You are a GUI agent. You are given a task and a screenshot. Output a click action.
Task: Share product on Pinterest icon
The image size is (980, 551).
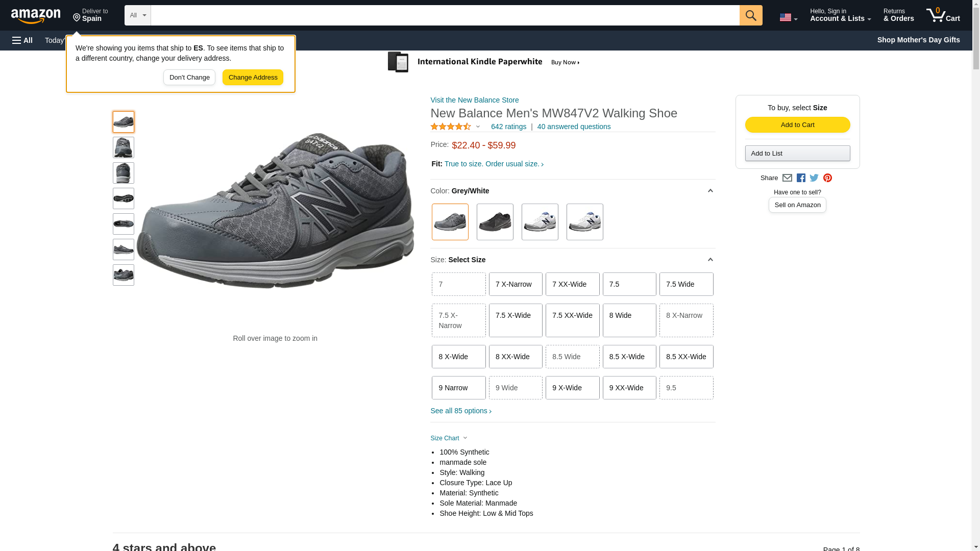point(827,178)
